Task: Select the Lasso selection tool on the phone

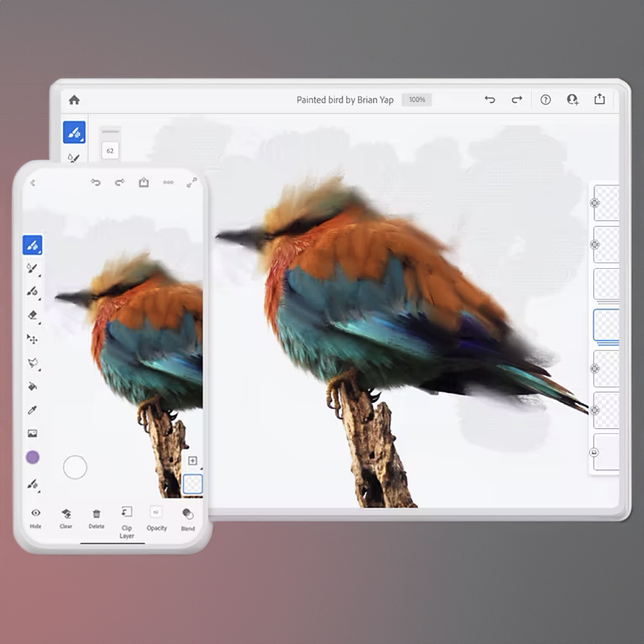Action: pos(32,362)
